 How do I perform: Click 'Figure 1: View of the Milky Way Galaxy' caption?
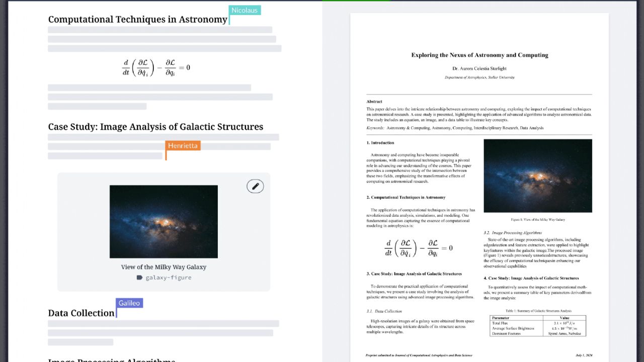tap(538, 220)
